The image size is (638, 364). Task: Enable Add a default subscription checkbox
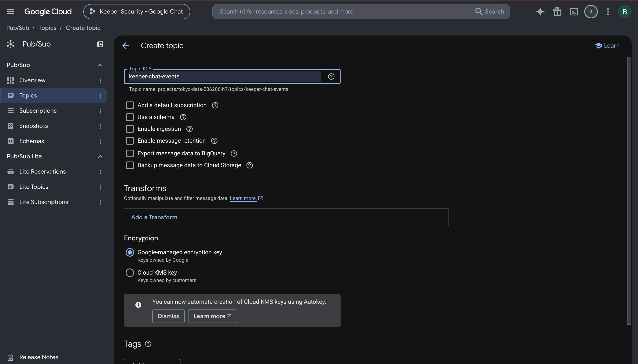130,105
